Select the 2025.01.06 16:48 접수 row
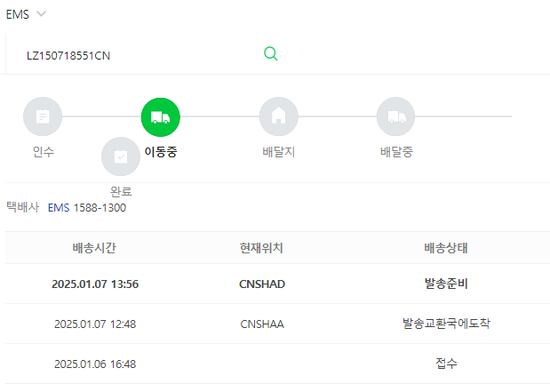The width and height of the screenshot is (550, 392). pyautogui.click(x=277, y=364)
